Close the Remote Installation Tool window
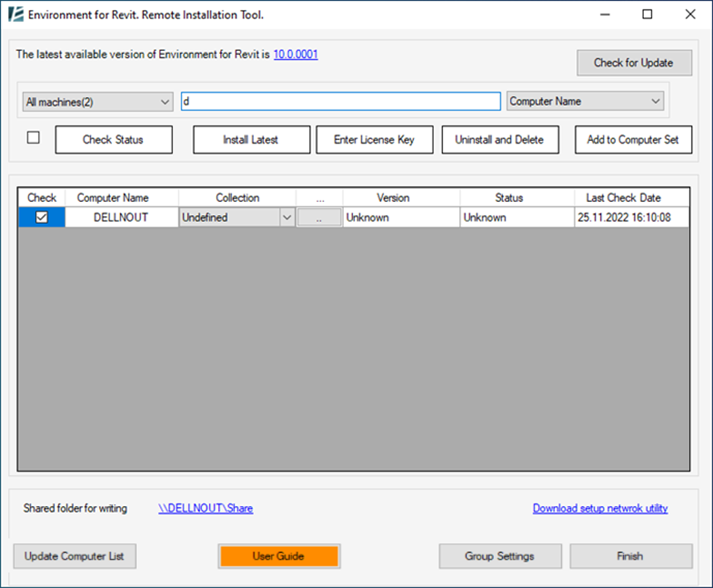Viewport: 713px width, 588px height. point(690,15)
